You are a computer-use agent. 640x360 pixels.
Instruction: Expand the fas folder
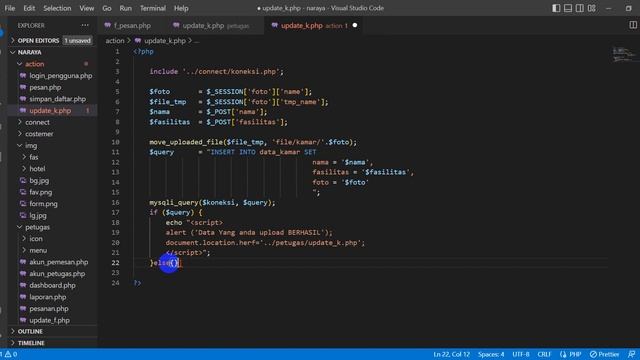[33, 157]
